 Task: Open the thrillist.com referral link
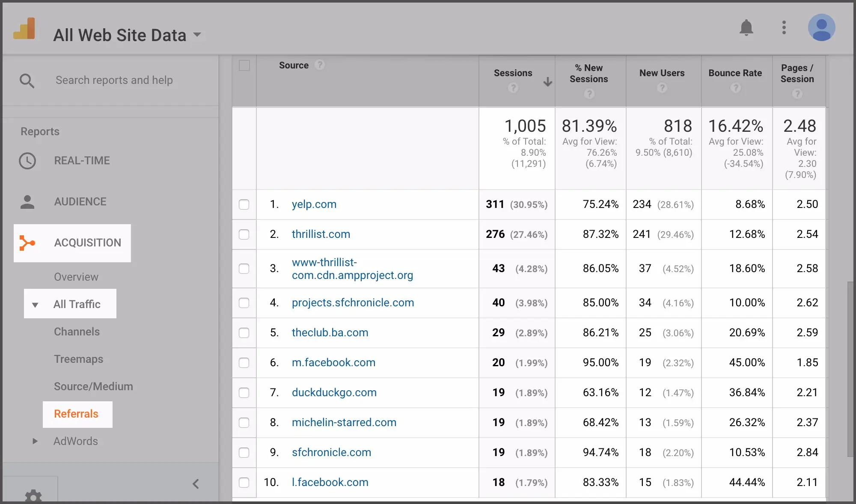point(321,234)
